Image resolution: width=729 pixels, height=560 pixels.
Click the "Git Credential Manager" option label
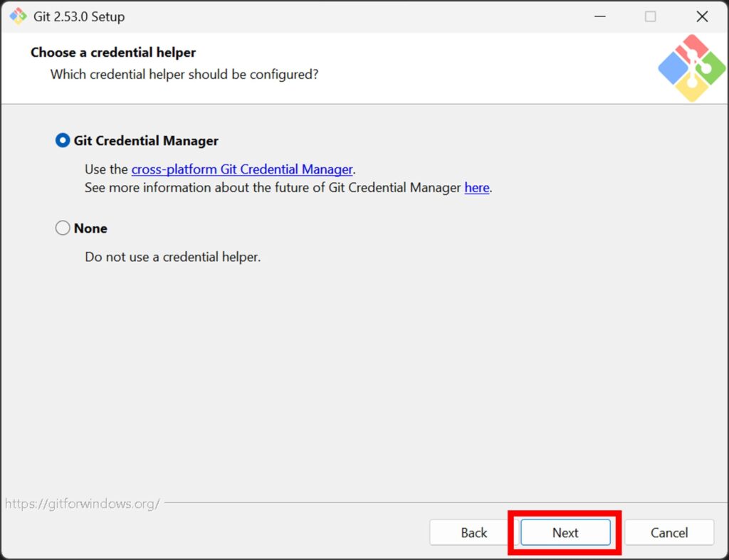146,141
